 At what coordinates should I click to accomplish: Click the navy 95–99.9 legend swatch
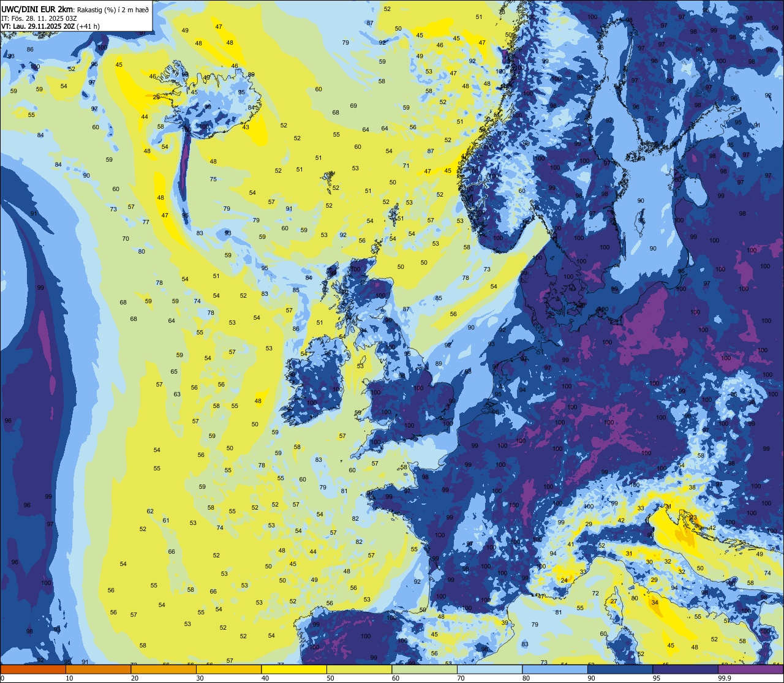click(685, 669)
